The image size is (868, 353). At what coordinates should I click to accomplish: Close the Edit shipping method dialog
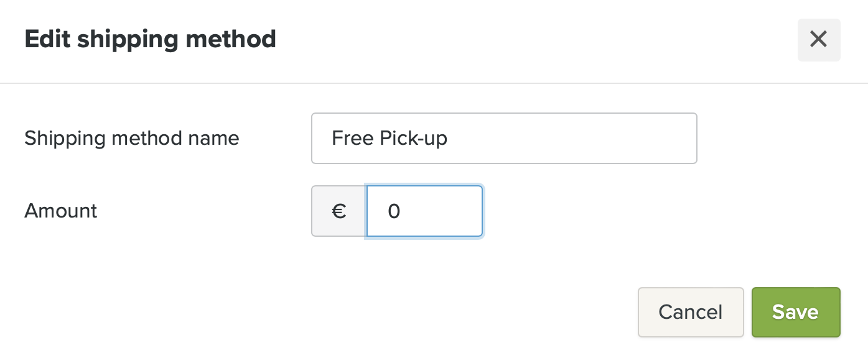[818, 40]
